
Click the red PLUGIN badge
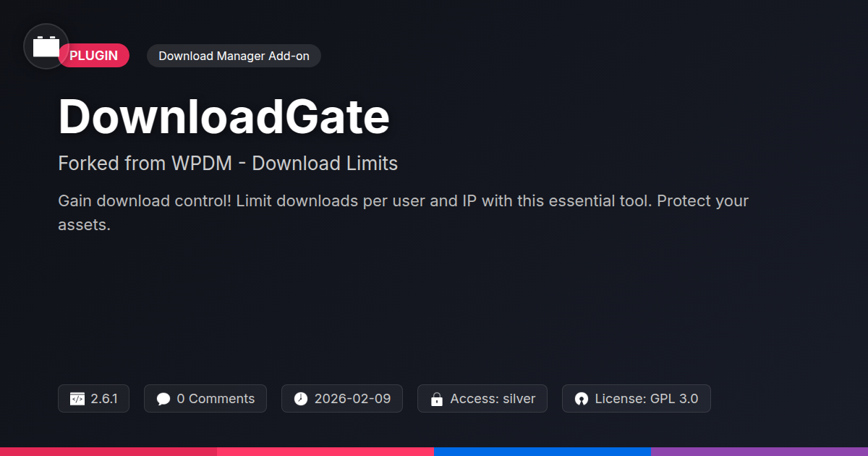[x=94, y=56]
